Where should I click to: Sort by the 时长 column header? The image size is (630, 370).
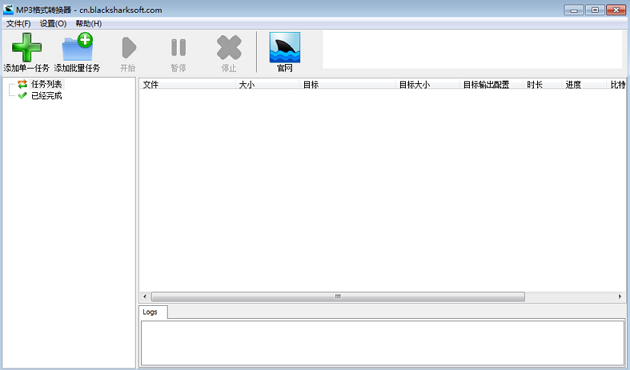tap(542, 84)
